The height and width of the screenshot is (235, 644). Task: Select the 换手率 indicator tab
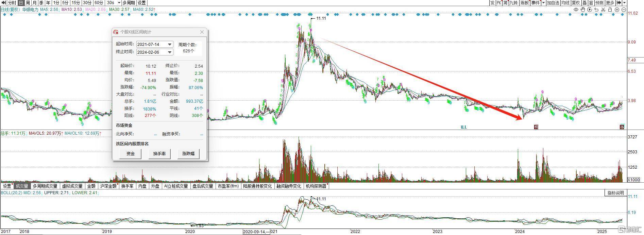click(127, 186)
